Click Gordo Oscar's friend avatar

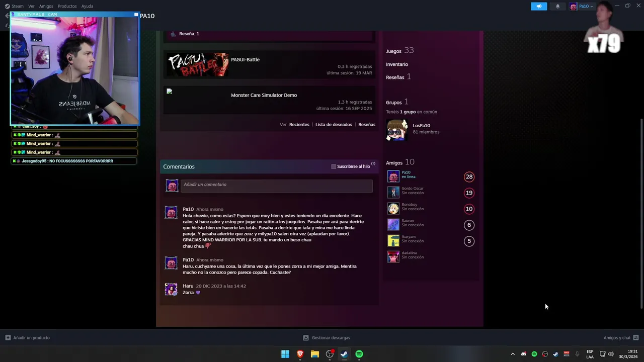tap(393, 193)
